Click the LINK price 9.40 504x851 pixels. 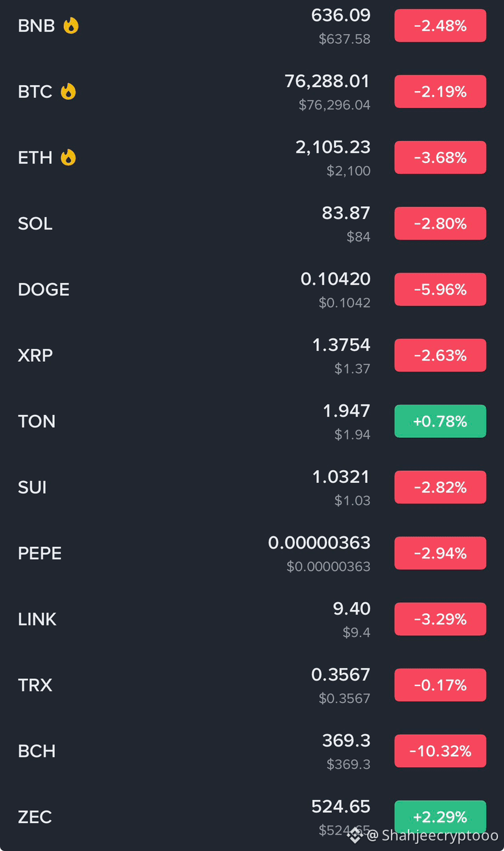point(352,608)
